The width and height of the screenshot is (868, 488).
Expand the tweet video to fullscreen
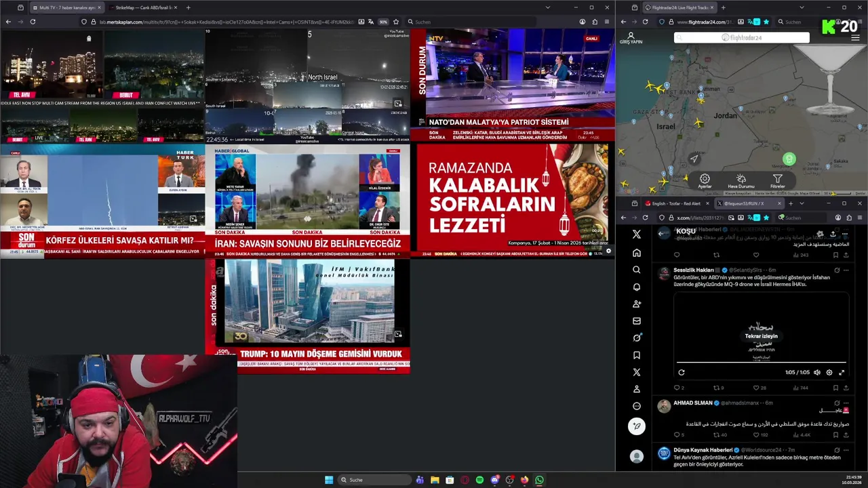point(842,372)
